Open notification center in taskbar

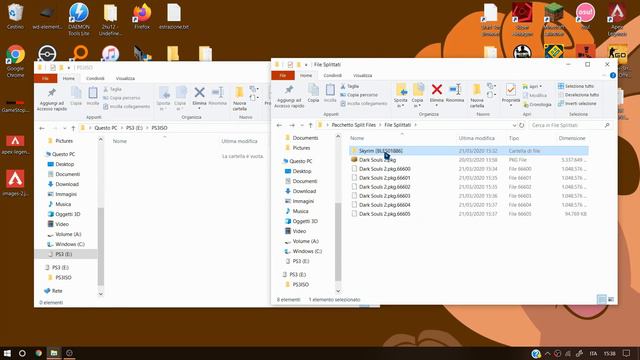(627, 353)
